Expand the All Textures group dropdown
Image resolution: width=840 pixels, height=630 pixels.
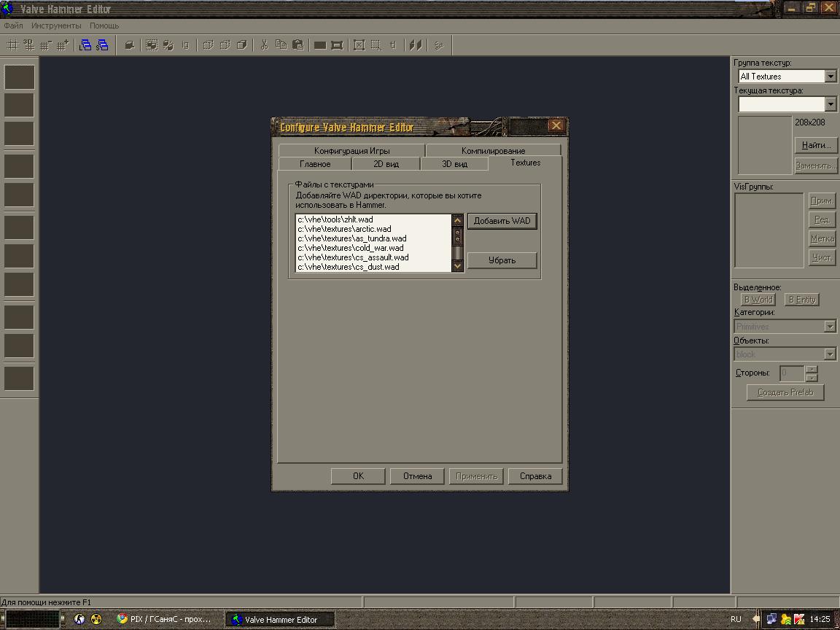[831, 77]
